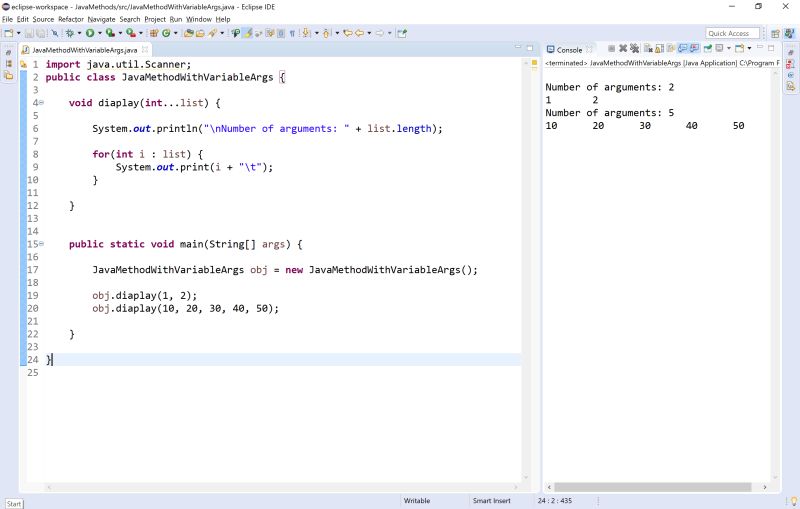
Task: Click the Smart Insert status text
Action: pos(491,501)
